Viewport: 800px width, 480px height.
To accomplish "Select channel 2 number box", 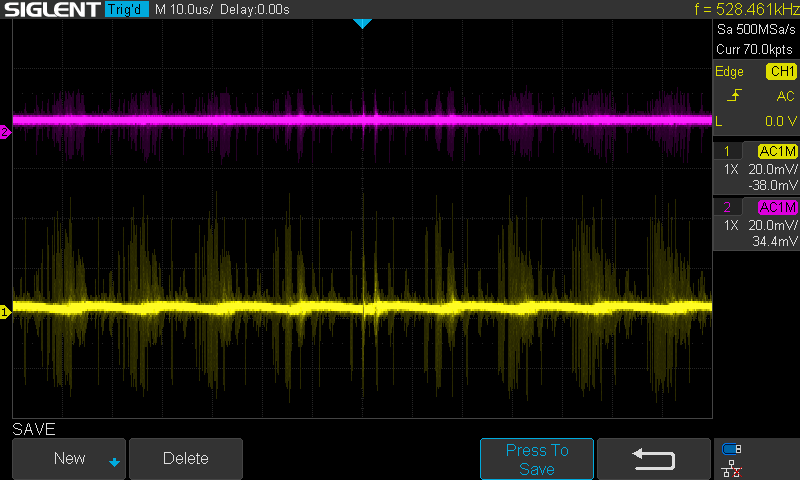I will tap(727, 207).
